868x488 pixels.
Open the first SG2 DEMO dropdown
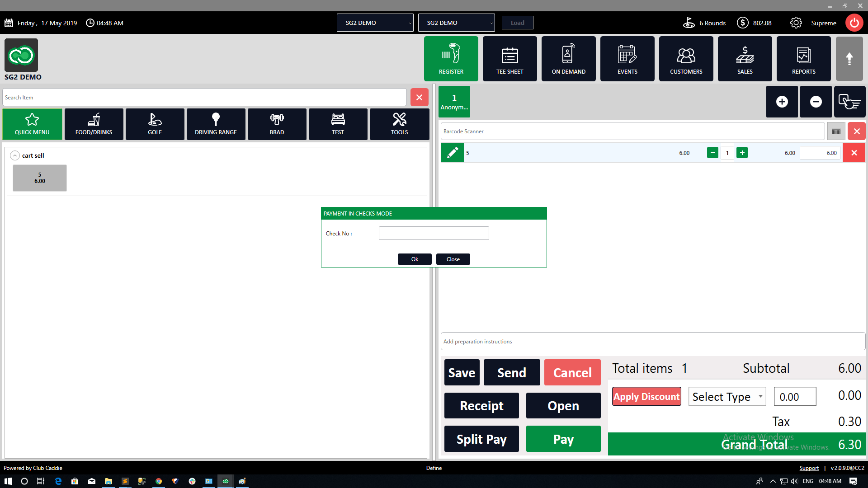(375, 23)
